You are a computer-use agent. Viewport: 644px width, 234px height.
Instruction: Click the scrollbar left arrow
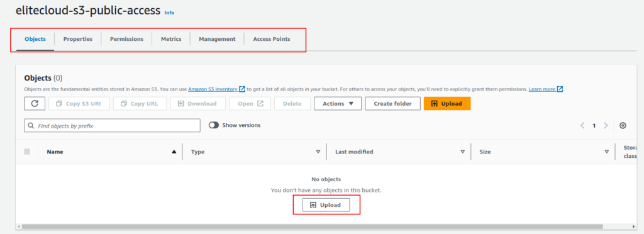coord(18,226)
